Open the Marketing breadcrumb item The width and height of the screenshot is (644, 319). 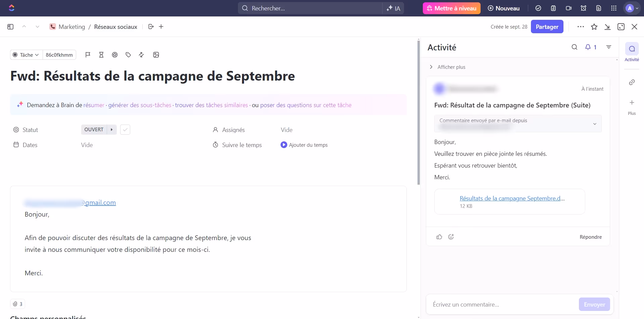click(x=71, y=27)
